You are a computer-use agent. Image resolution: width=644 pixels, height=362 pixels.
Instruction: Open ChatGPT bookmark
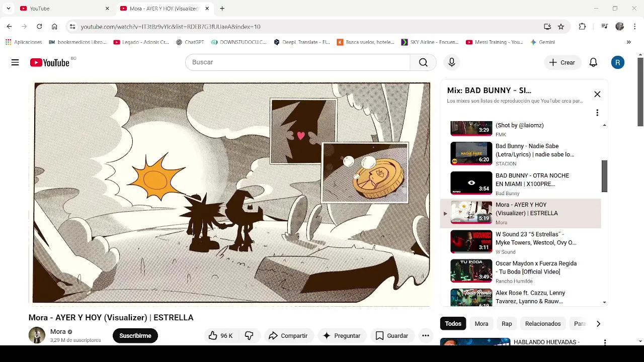coord(190,42)
